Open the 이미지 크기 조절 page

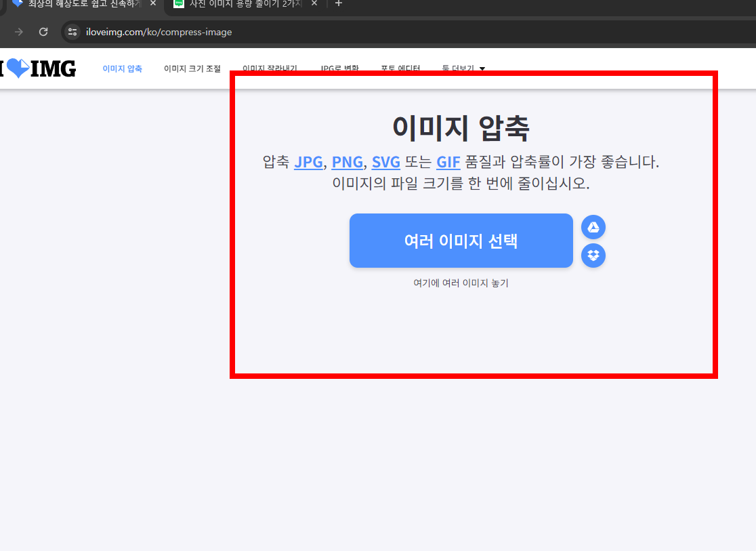tap(192, 68)
